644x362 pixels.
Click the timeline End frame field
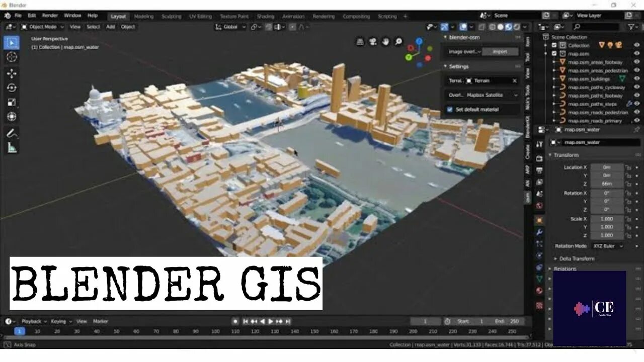(x=506, y=321)
